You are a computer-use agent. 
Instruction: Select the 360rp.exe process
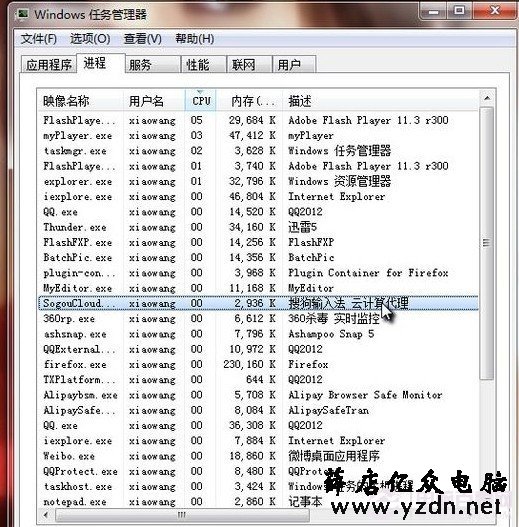(x=258, y=319)
